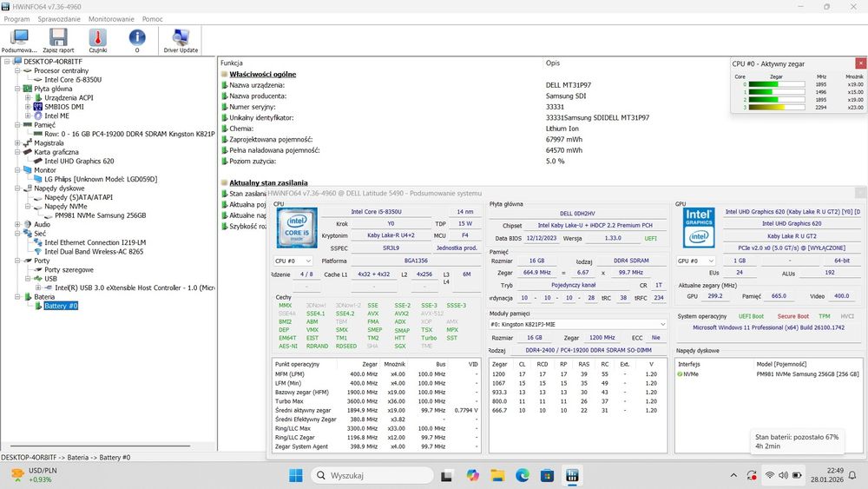Click the sync status tray icon with red dot
The height and width of the screenshot is (489, 868).
point(752,475)
